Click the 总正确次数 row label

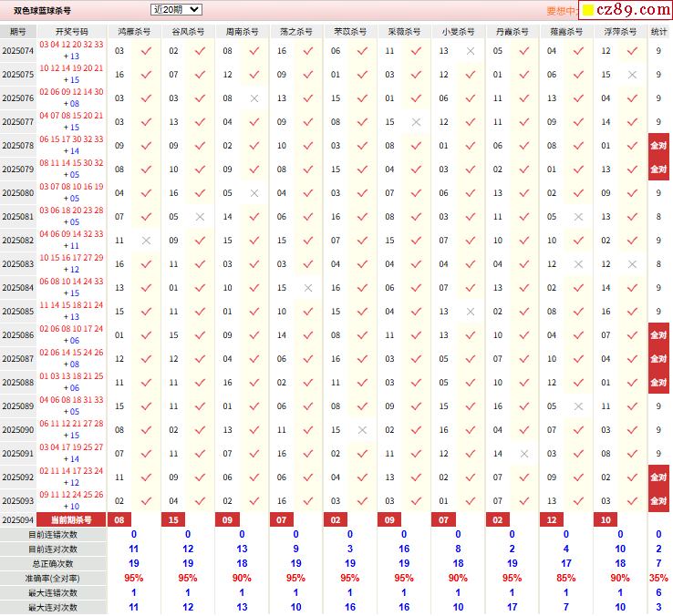click(x=53, y=564)
